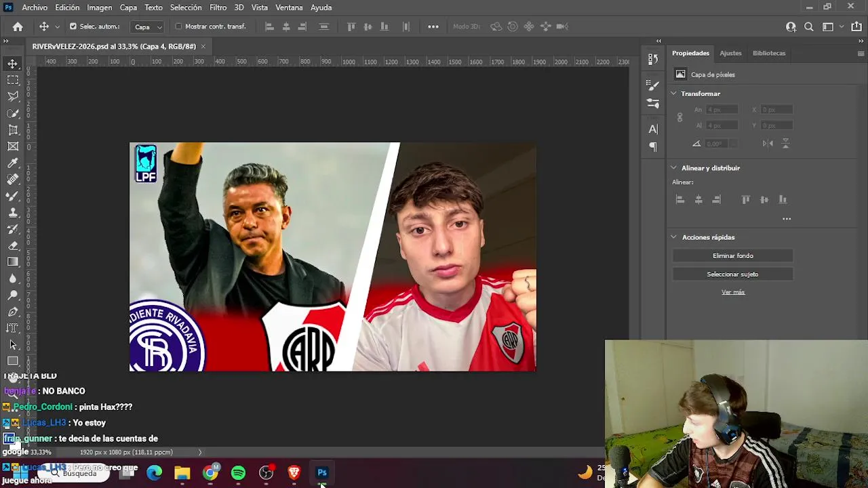Select the Dodge tool

13,295
